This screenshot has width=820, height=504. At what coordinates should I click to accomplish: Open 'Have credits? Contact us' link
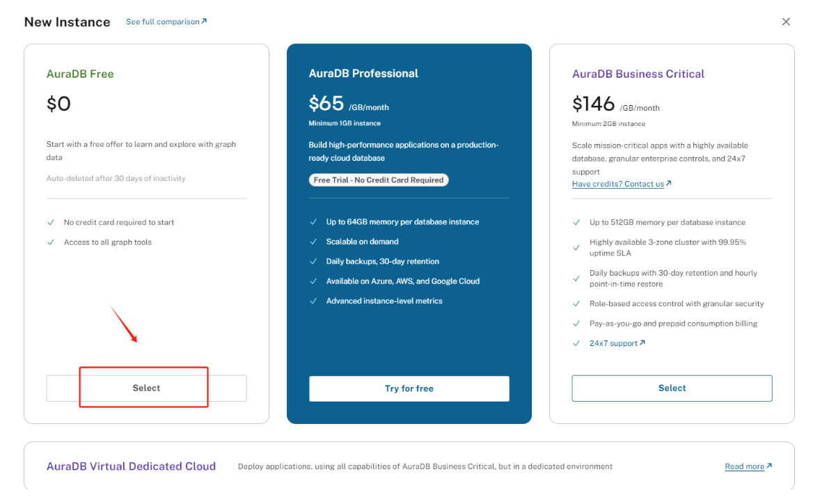pyautogui.click(x=617, y=184)
